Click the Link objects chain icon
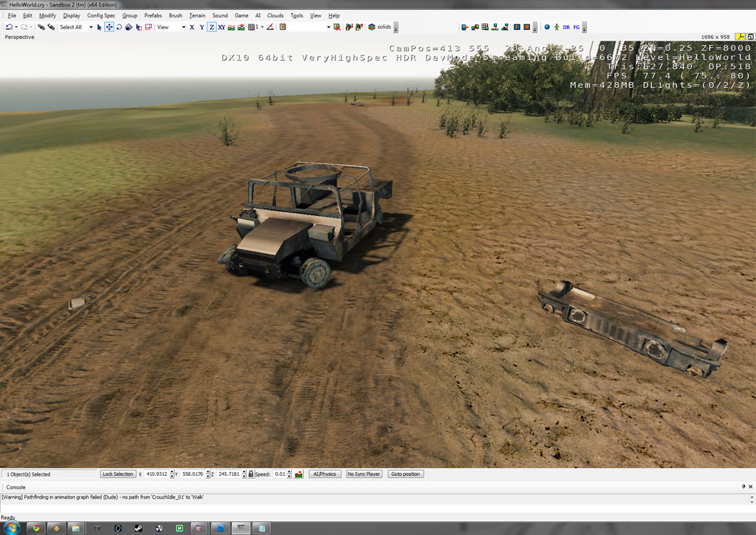This screenshot has width=756, height=535. tap(41, 27)
